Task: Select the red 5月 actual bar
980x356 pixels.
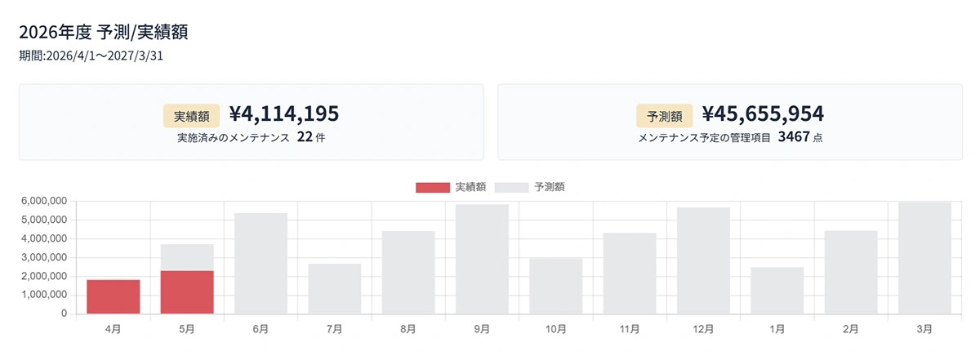Action: click(x=187, y=292)
